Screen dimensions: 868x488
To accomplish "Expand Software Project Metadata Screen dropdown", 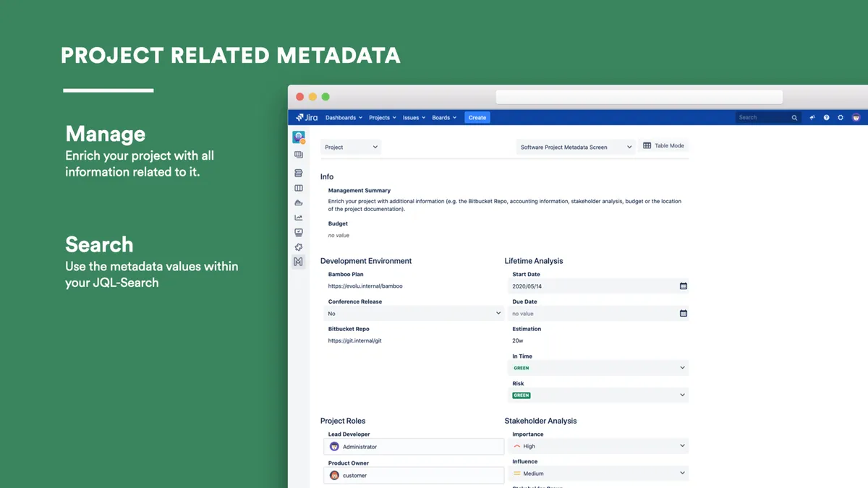I will (x=576, y=147).
